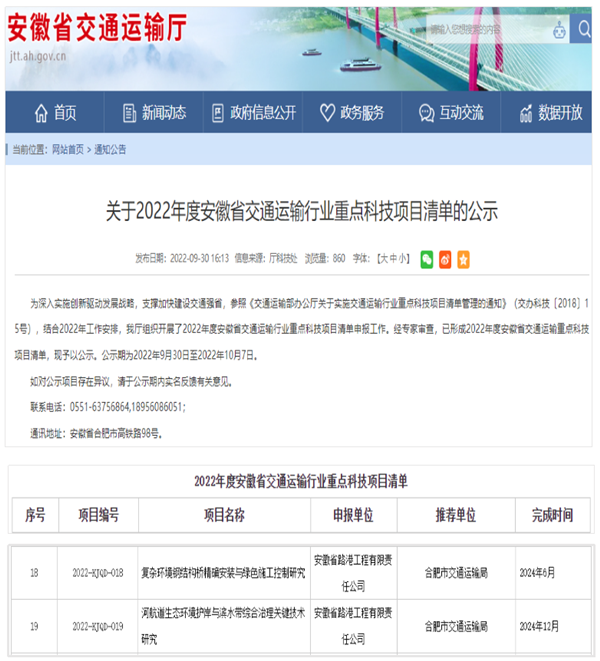Click completion time 2024年6月
The width and height of the screenshot is (600, 661).
pos(537,572)
